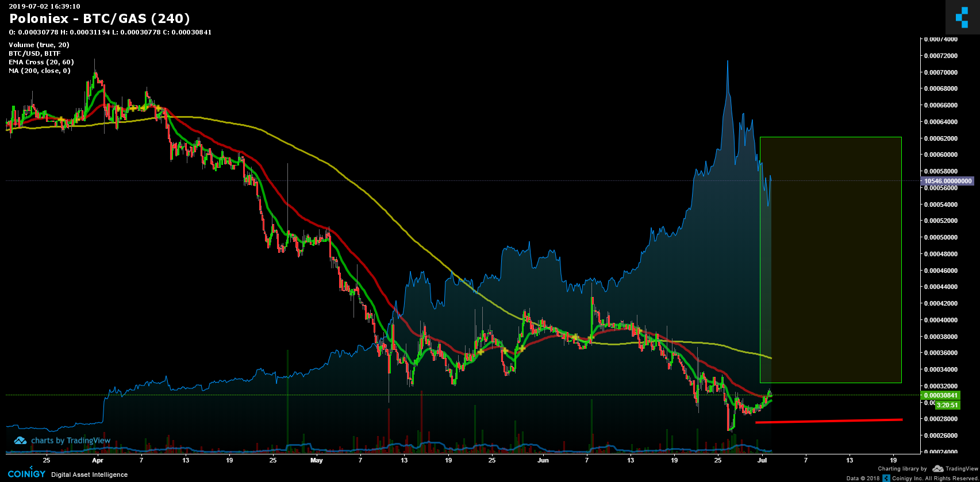Click the '0.00050000' price axis label
Screen dimensions: 980x482
point(941,237)
